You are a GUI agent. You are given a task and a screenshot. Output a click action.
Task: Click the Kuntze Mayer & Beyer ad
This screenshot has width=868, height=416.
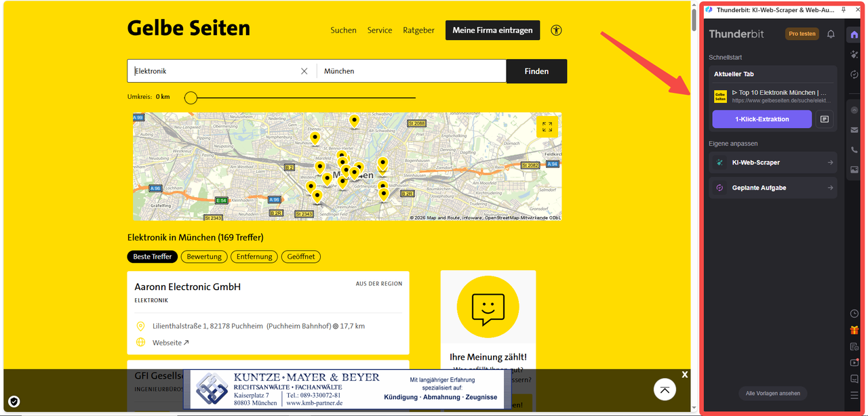pyautogui.click(x=346, y=389)
